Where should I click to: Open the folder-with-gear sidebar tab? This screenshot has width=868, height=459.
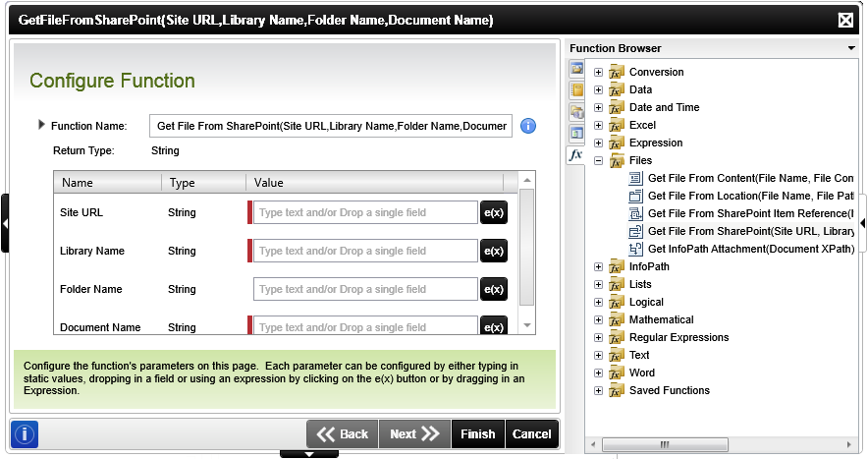576,112
